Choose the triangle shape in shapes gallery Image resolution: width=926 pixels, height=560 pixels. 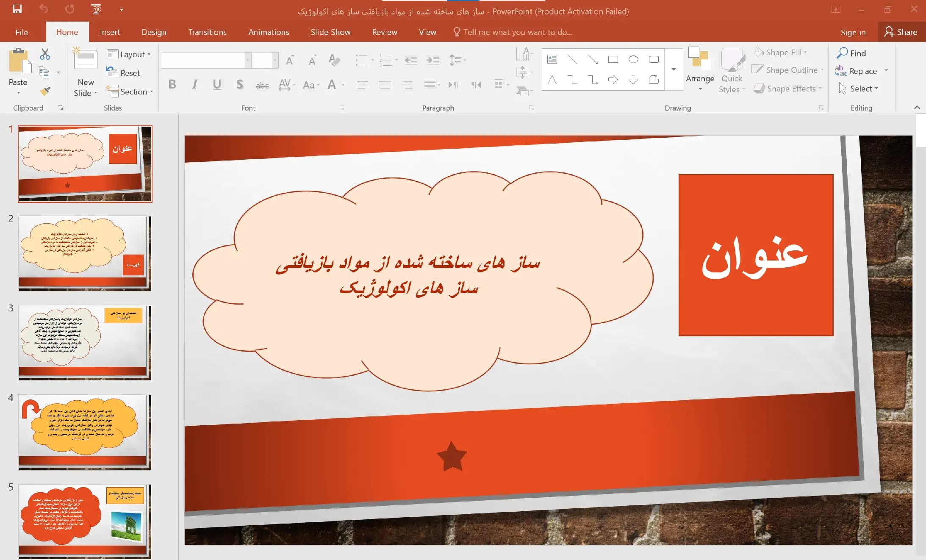(x=552, y=79)
